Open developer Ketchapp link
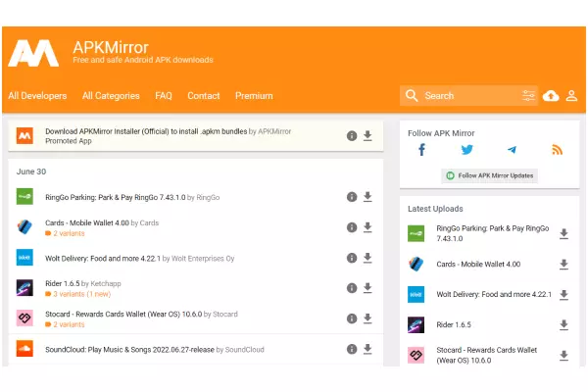The width and height of the screenshot is (588, 392). (x=106, y=283)
